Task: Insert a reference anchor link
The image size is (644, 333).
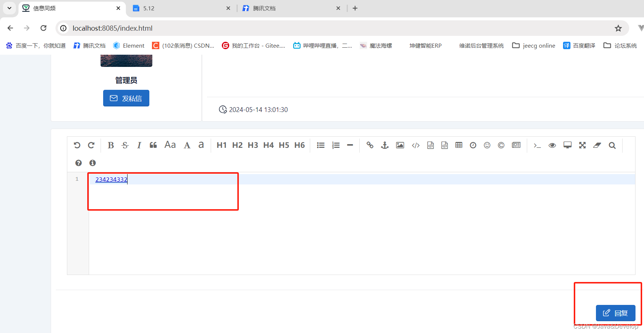Action: pyautogui.click(x=385, y=145)
